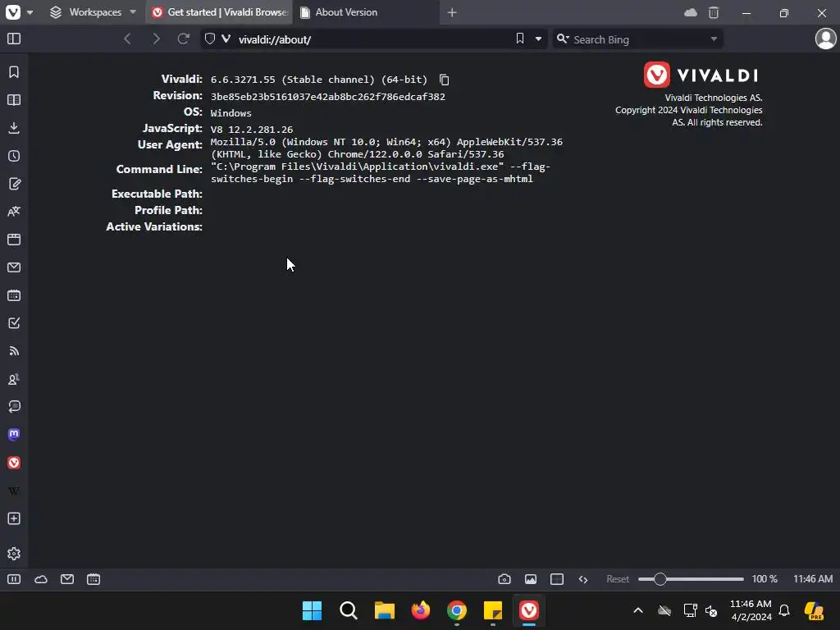Copy the Vivaldi version string to clipboard

coord(444,80)
